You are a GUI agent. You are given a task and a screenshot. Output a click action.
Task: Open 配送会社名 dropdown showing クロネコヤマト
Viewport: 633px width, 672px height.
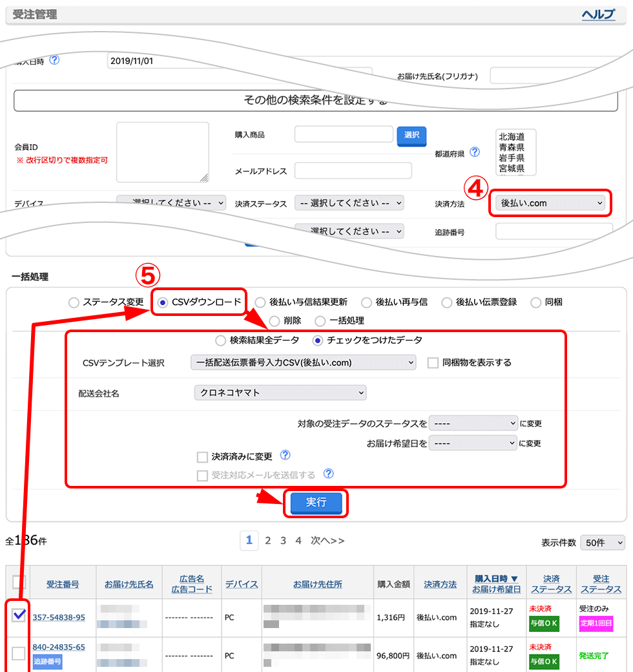coord(280,393)
